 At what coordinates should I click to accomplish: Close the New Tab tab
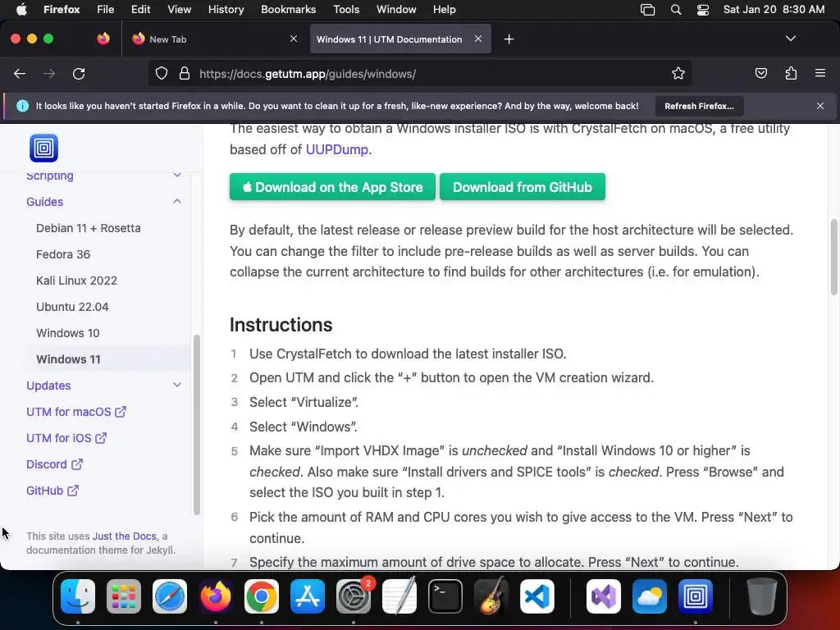pyautogui.click(x=294, y=39)
